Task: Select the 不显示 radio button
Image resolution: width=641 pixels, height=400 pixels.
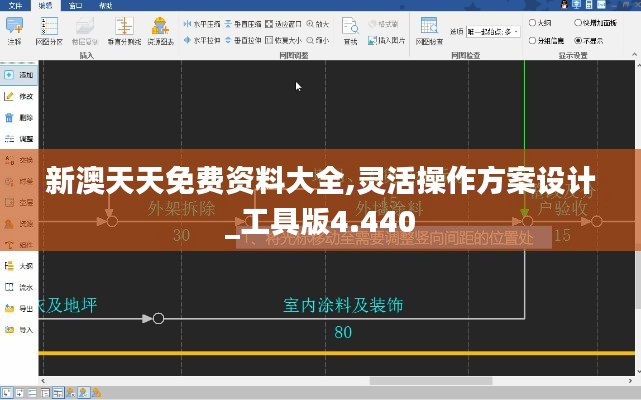Action: 588,40
